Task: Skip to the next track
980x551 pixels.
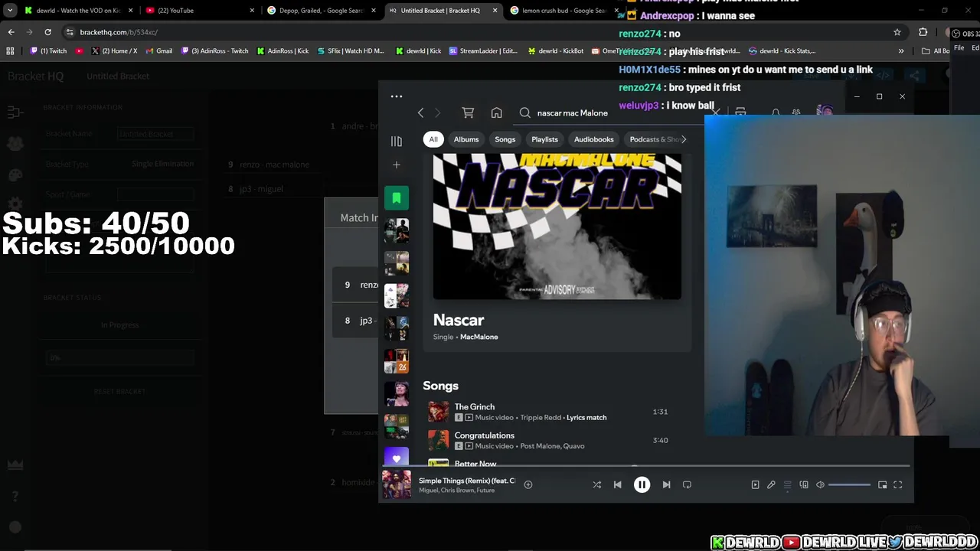Action: click(666, 484)
